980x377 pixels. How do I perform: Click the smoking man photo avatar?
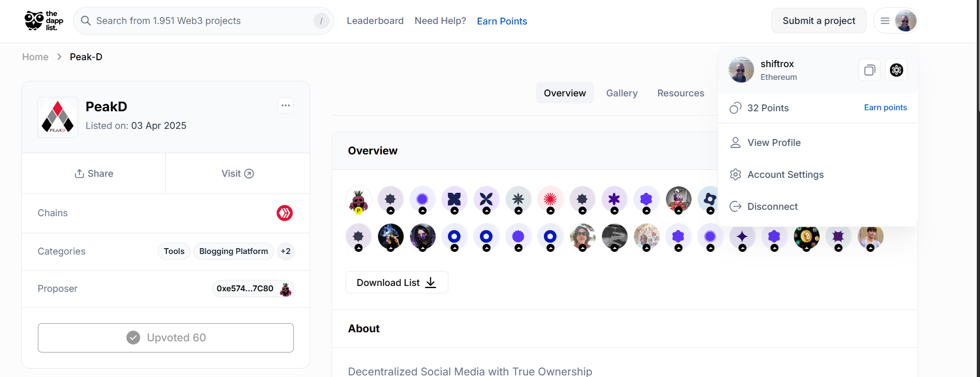(x=390, y=236)
